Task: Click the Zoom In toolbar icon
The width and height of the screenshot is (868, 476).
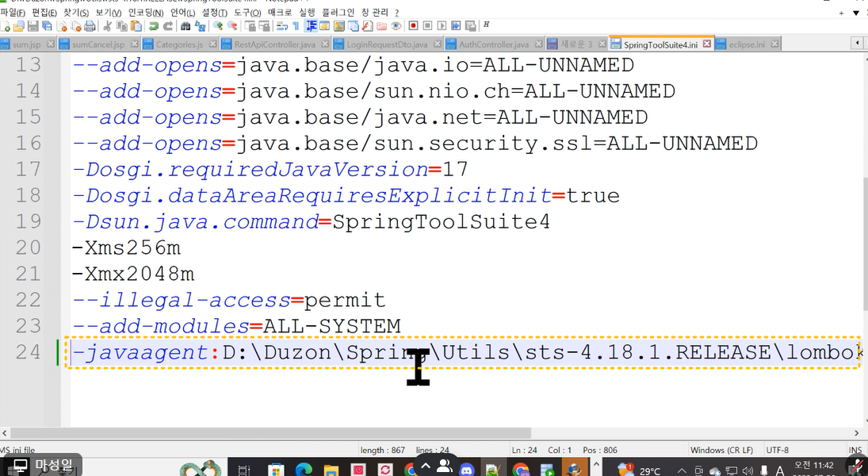Action: pyautogui.click(x=217, y=26)
